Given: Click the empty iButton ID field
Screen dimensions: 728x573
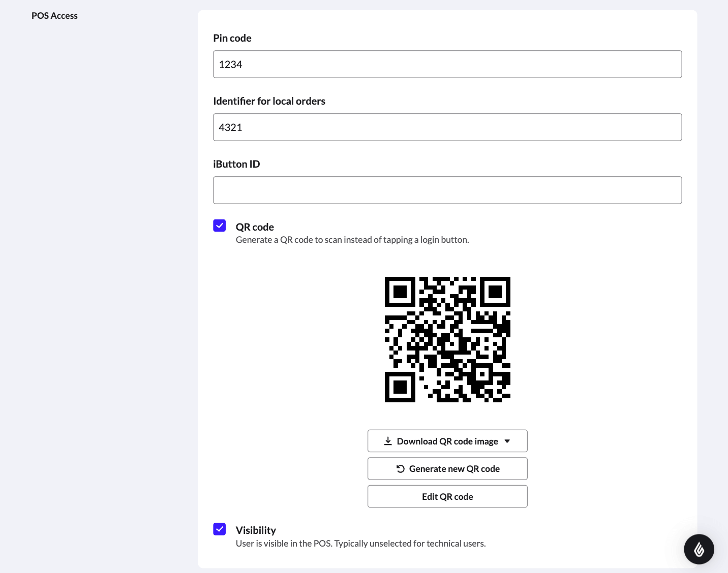Looking at the screenshot, I should [x=447, y=190].
